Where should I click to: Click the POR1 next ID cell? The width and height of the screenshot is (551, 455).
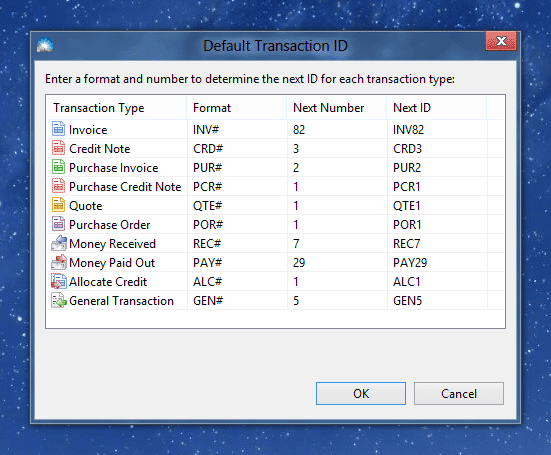(x=437, y=225)
